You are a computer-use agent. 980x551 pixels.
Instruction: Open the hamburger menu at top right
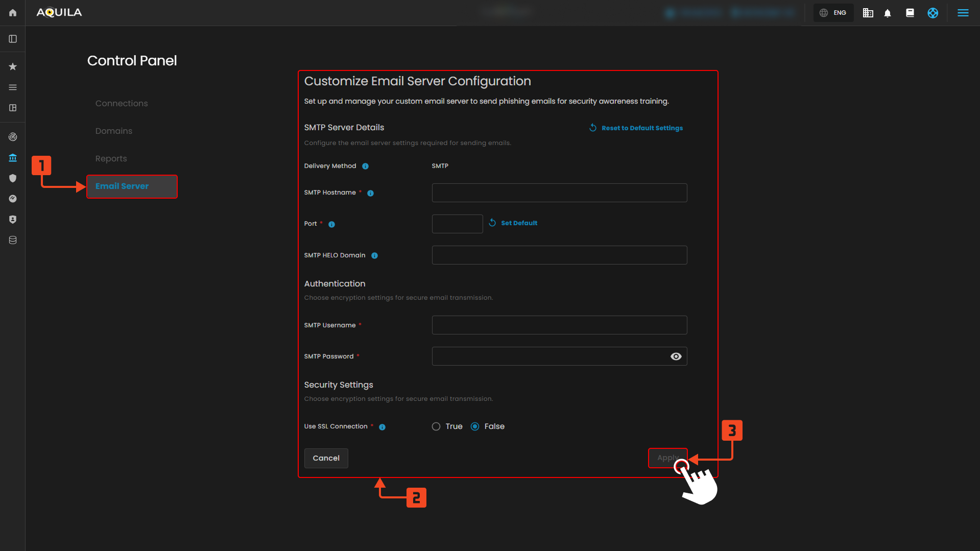pos(963,13)
